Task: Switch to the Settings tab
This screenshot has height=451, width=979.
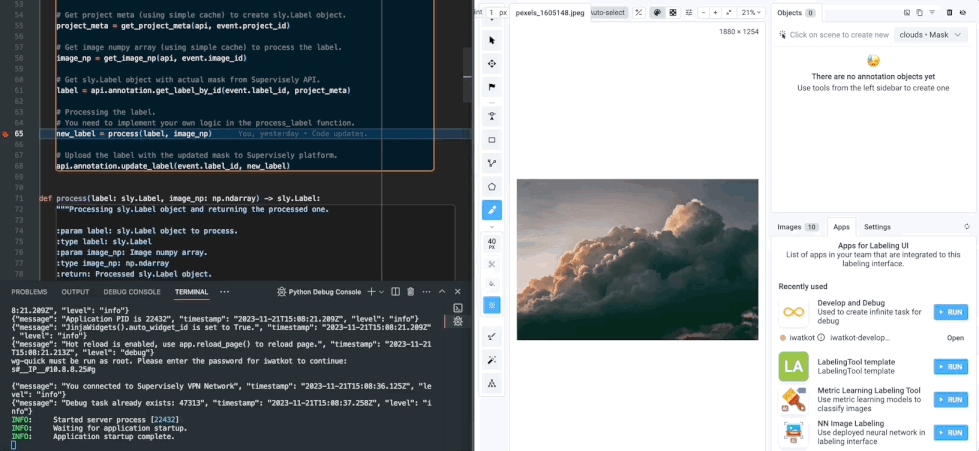Action: pyautogui.click(x=877, y=227)
